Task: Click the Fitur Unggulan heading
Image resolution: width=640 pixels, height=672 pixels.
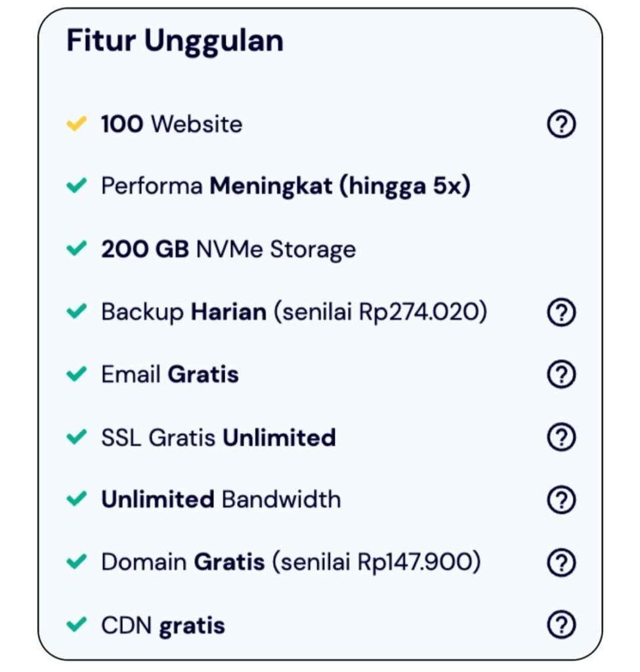Action: 175,41
